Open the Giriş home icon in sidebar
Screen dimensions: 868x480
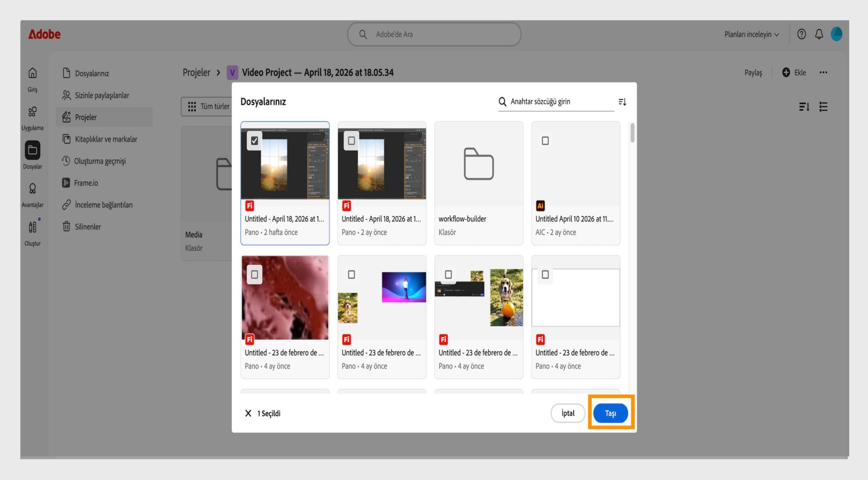(x=33, y=73)
